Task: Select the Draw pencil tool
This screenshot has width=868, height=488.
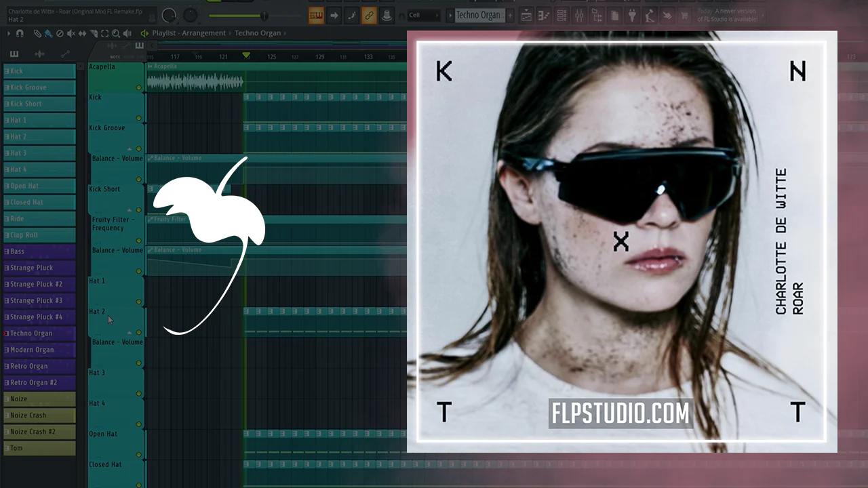Action: [x=37, y=33]
